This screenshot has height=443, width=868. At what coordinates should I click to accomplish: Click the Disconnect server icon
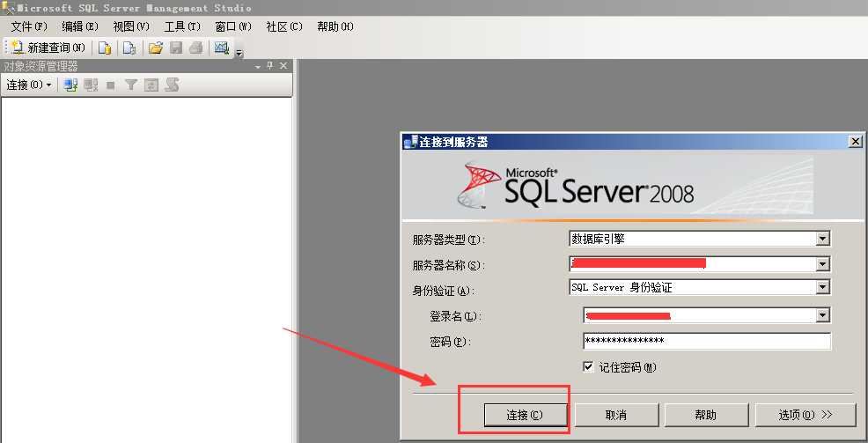[91, 85]
